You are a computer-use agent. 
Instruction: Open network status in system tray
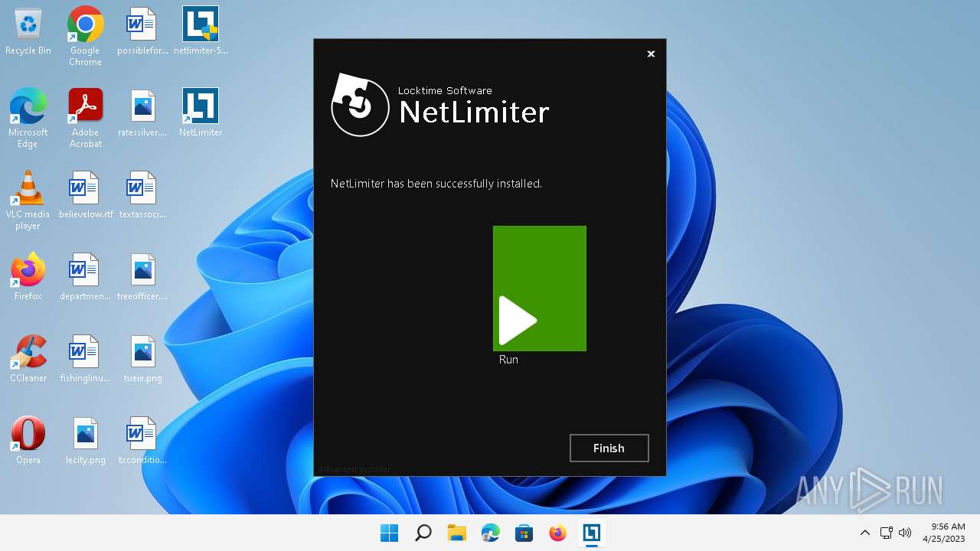886,533
